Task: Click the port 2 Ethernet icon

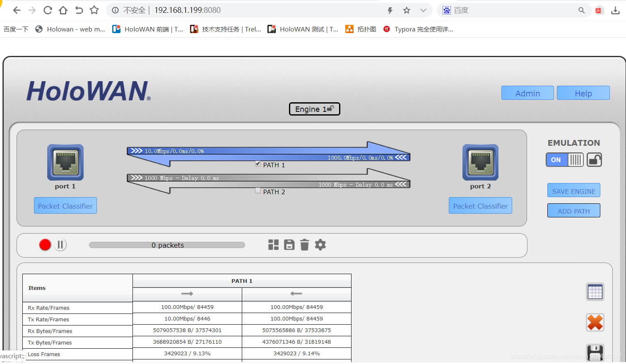Action: (480, 162)
